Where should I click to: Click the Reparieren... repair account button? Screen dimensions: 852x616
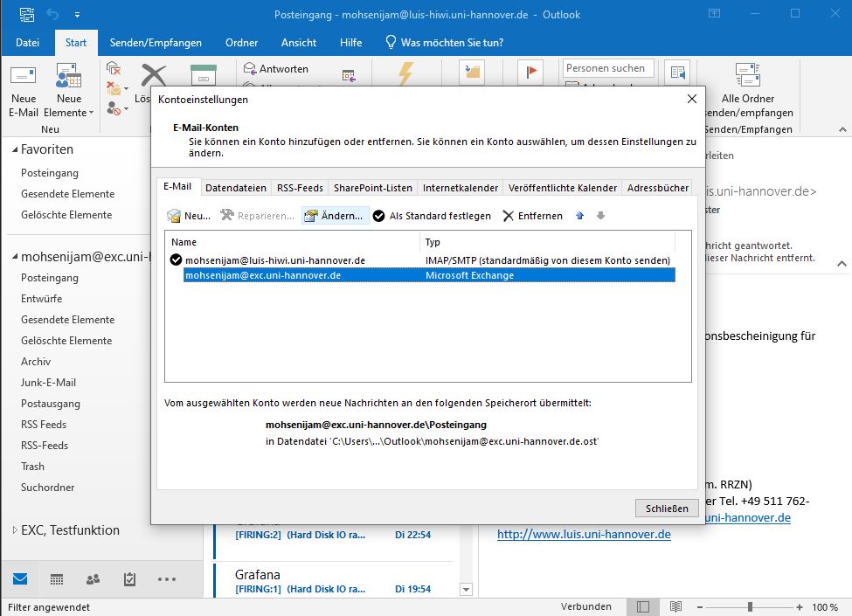tap(258, 216)
